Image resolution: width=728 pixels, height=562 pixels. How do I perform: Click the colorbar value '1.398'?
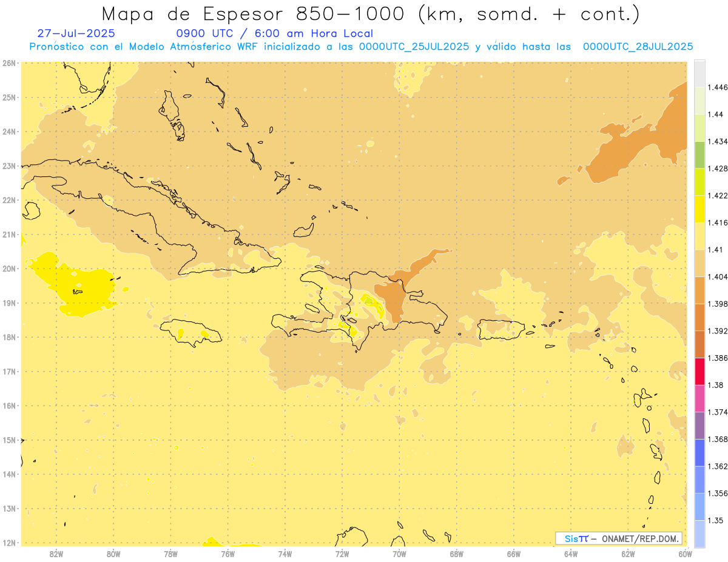pyautogui.click(x=718, y=304)
